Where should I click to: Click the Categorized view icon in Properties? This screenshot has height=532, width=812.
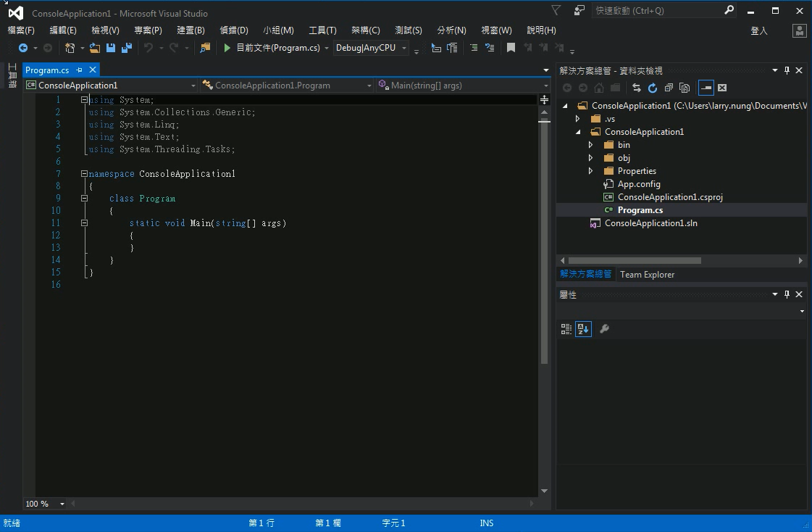[x=566, y=329]
